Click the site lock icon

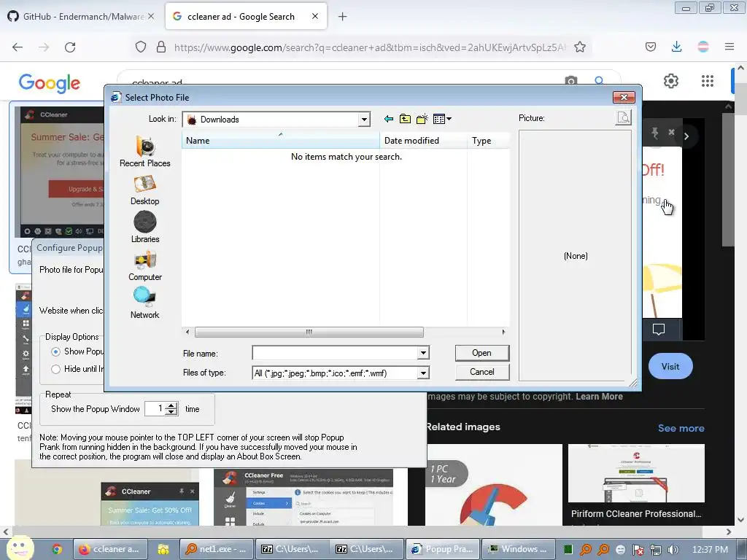(161, 47)
